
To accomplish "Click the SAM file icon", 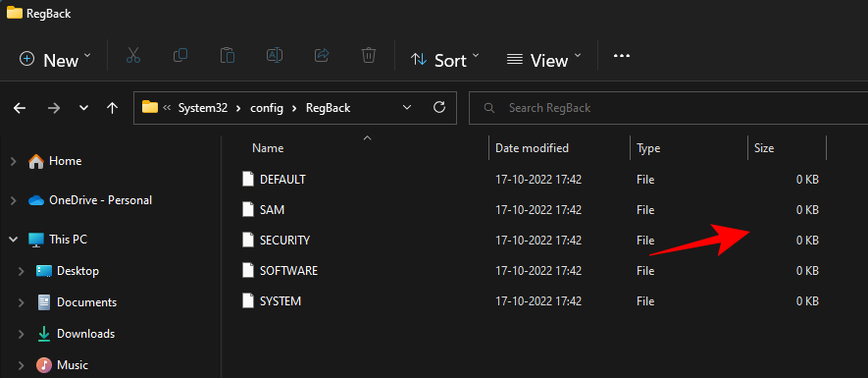I will pyautogui.click(x=248, y=210).
